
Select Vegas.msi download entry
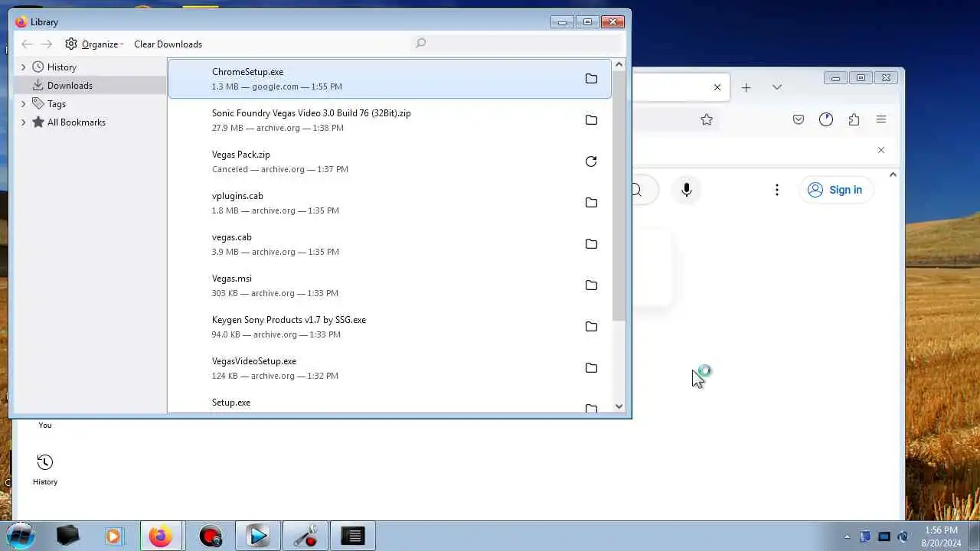coord(389,285)
